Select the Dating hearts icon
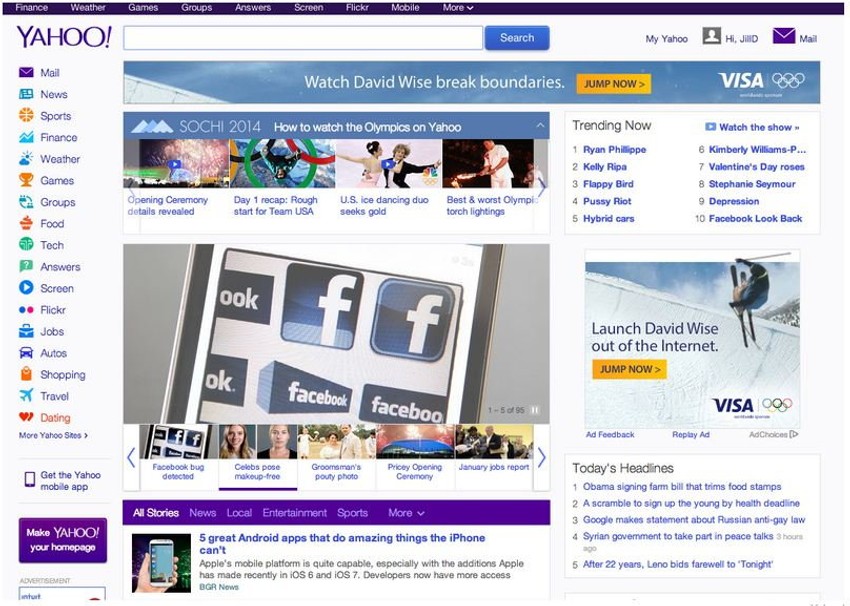The width and height of the screenshot is (850, 606). [x=26, y=417]
